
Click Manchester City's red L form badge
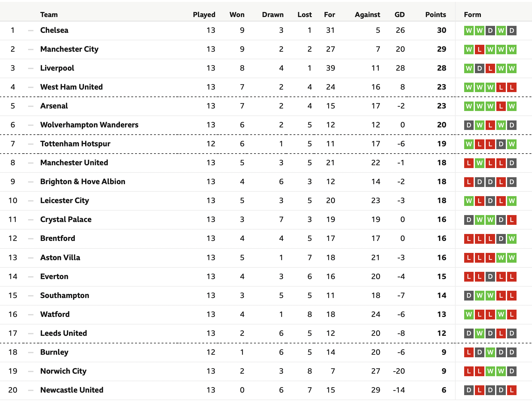tap(480, 50)
